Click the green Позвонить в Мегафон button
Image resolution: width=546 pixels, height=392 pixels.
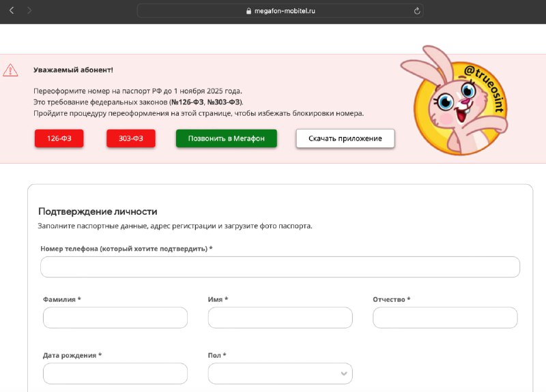click(x=227, y=138)
